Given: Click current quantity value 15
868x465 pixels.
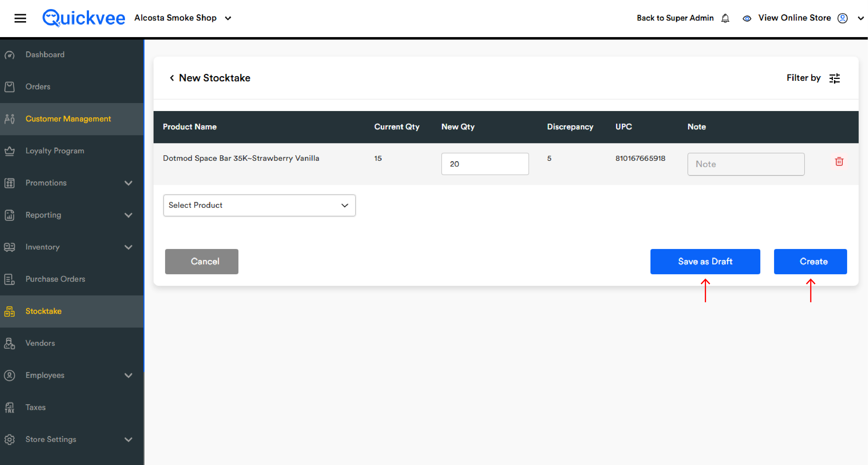Looking at the screenshot, I should coord(378,158).
